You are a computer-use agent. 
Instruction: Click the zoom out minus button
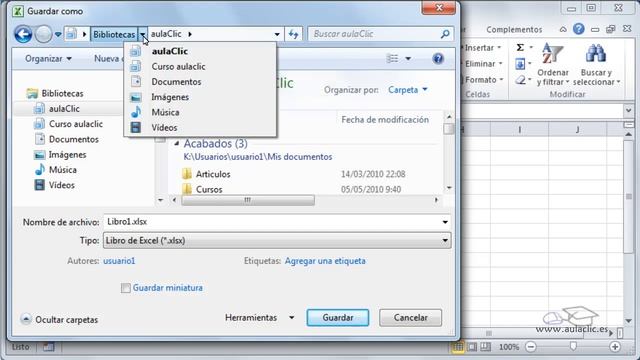[531, 347]
